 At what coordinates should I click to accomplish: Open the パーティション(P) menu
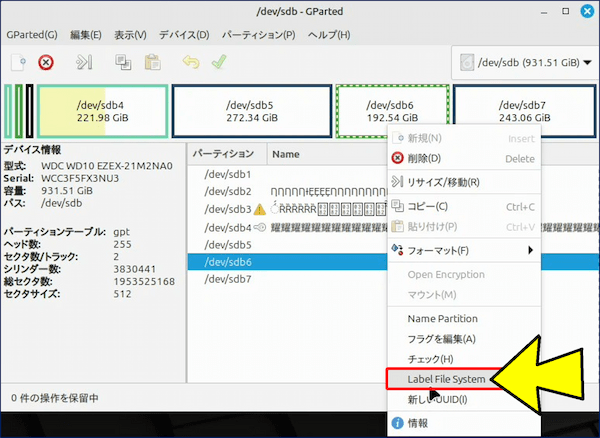click(x=258, y=34)
